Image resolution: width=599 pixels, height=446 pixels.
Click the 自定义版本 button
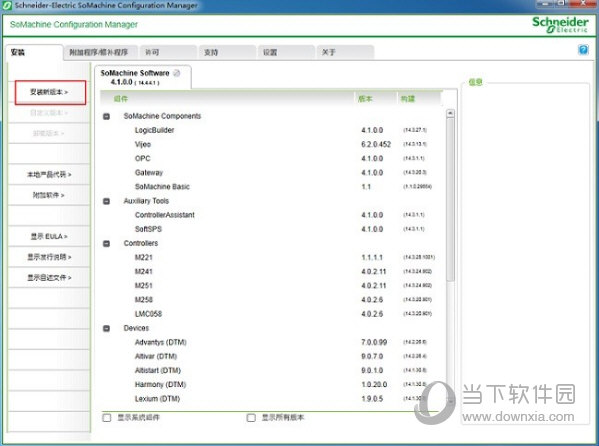[49, 113]
